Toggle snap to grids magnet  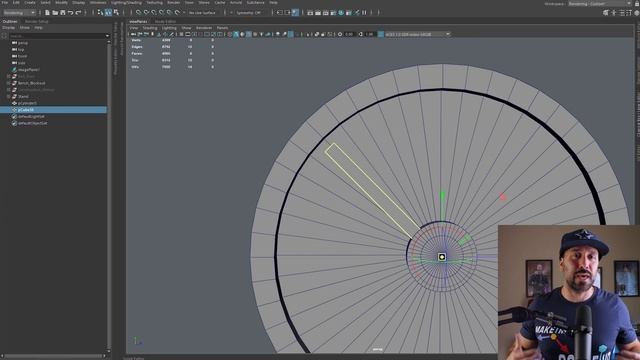click(x=138, y=13)
